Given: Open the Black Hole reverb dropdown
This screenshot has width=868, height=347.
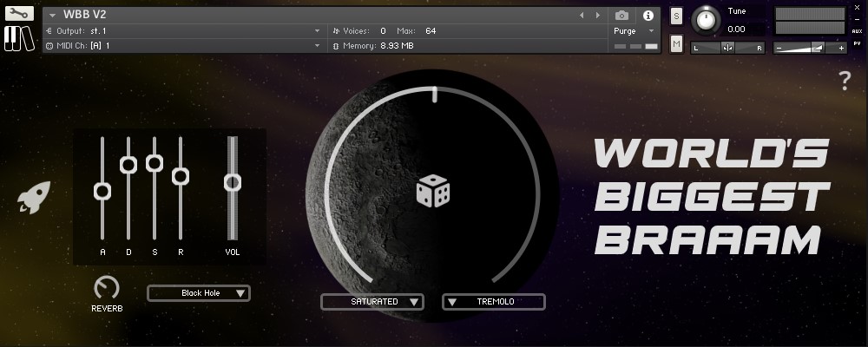Looking at the screenshot, I should (x=199, y=293).
